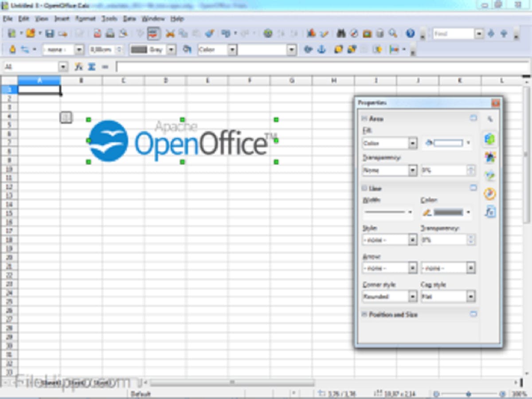Open the Gallery icon
532x399 pixels.
[367, 33]
